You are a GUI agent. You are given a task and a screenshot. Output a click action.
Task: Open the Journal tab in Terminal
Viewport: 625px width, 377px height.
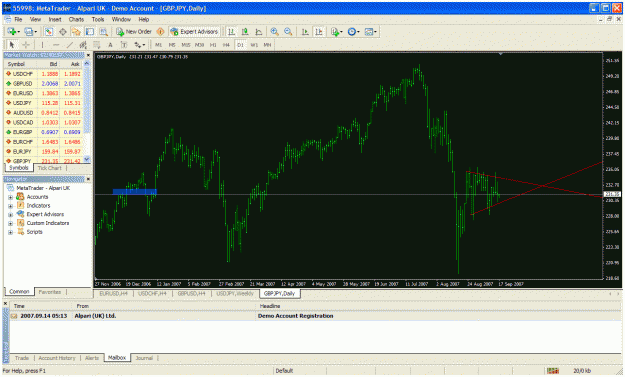tap(144, 358)
